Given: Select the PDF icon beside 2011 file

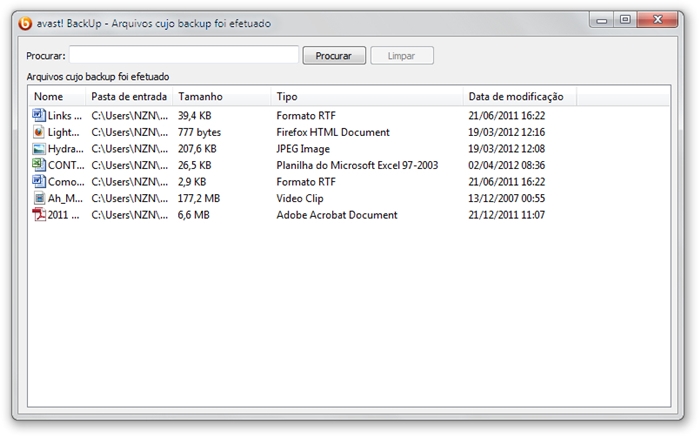Looking at the screenshot, I should point(39,215).
